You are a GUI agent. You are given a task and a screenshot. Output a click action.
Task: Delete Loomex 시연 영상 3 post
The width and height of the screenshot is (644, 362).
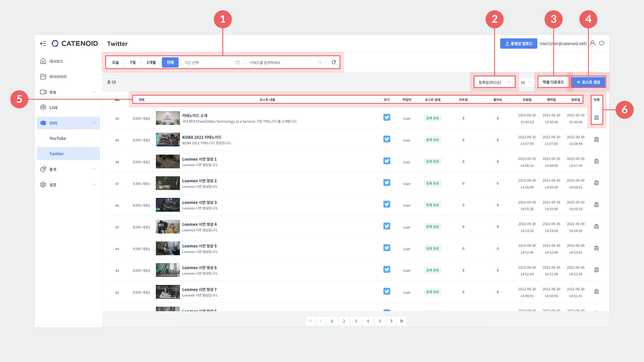click(x=596, y=205)
